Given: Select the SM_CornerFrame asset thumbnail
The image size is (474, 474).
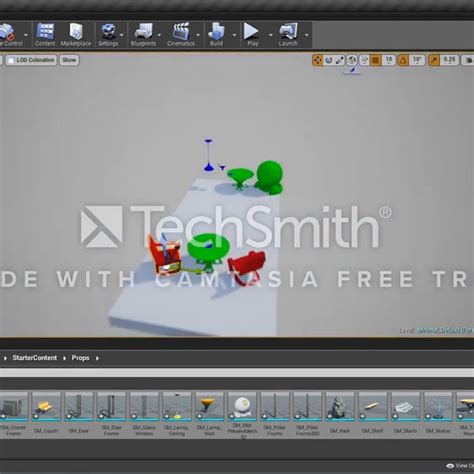Looking at the screenshot, I should point(14,406).
